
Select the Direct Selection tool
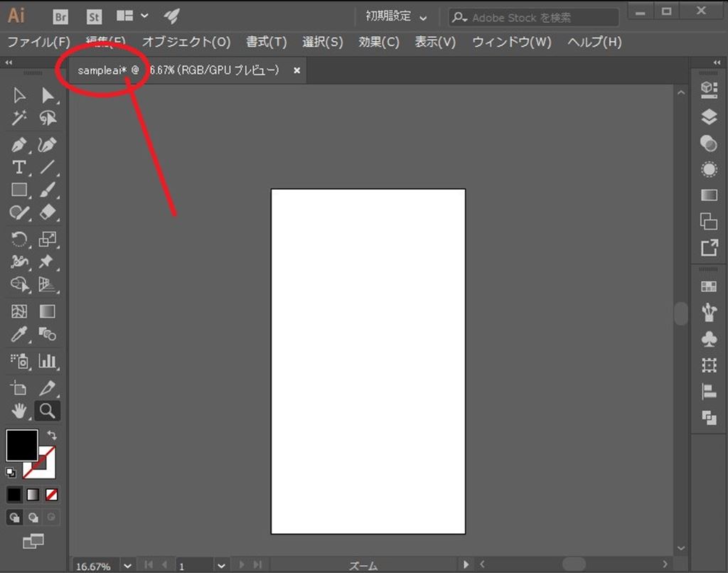[x=48, y=95]
